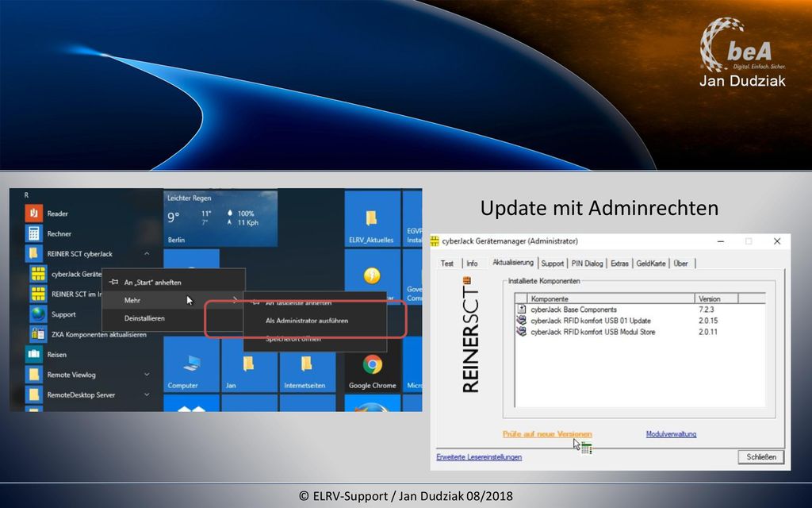The image size is (812, 508).
Task: Open the GeldKarte tab
Action: [x=651, y=264]
